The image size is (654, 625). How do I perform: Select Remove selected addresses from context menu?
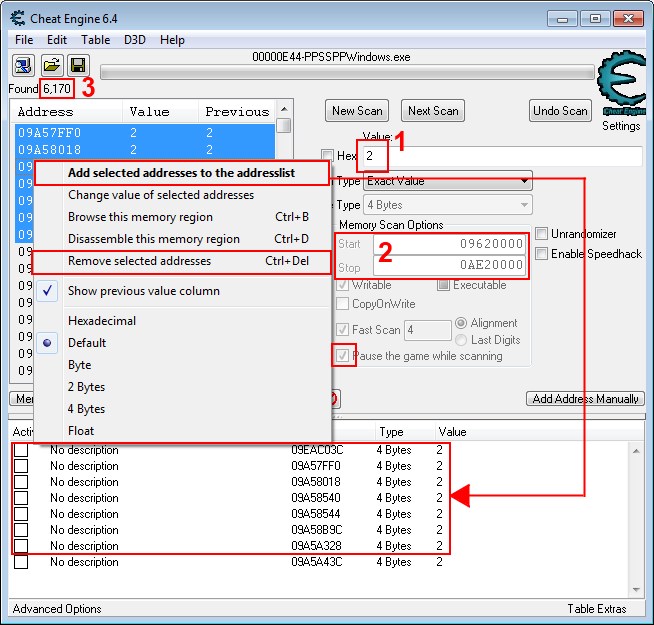pos(139,261)
